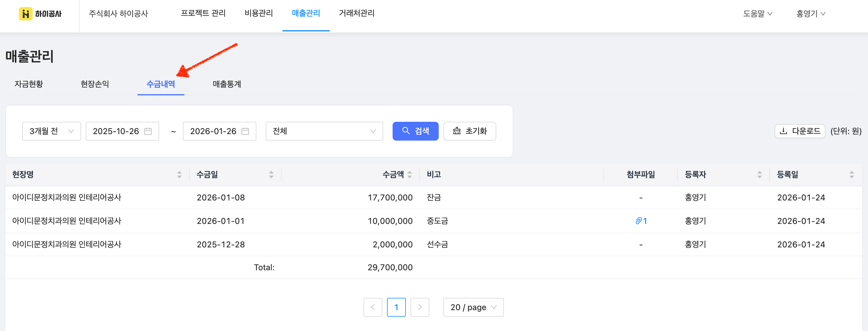868x331 pixels.
Task: Expand the 3개월 전 period dropdown
Action: [x=52, y=131]
